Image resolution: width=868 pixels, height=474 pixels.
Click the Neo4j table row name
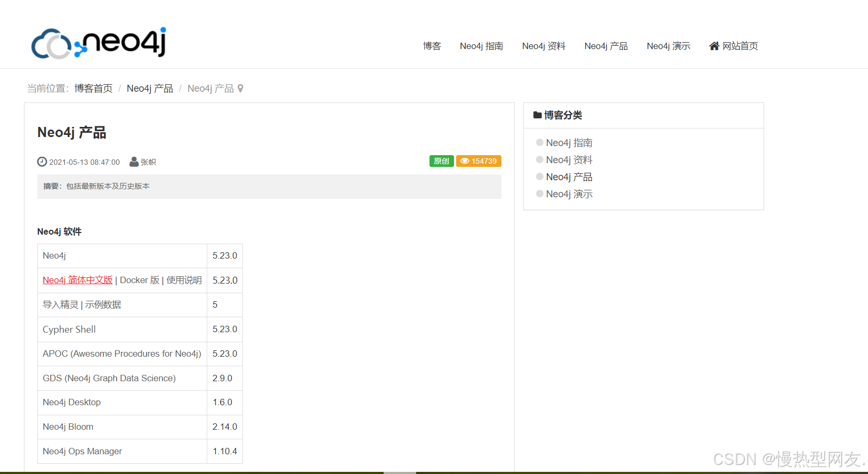(x=54, y=256)
